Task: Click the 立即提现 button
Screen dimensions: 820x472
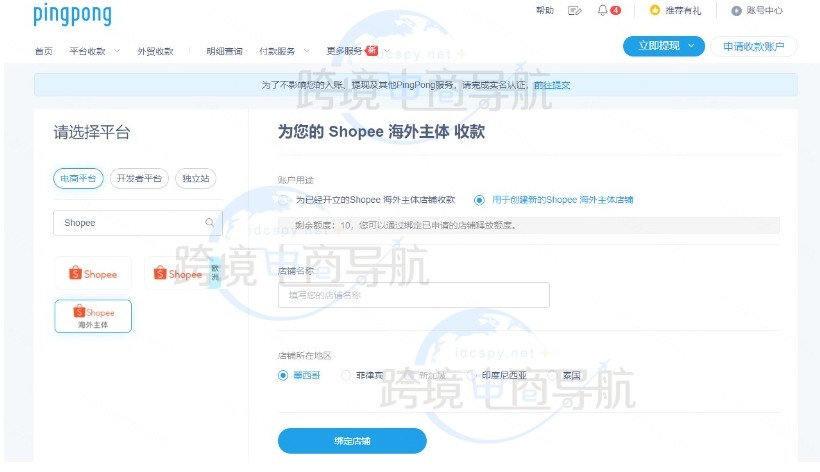Action: pyautogui.click(x=664, y=46)
